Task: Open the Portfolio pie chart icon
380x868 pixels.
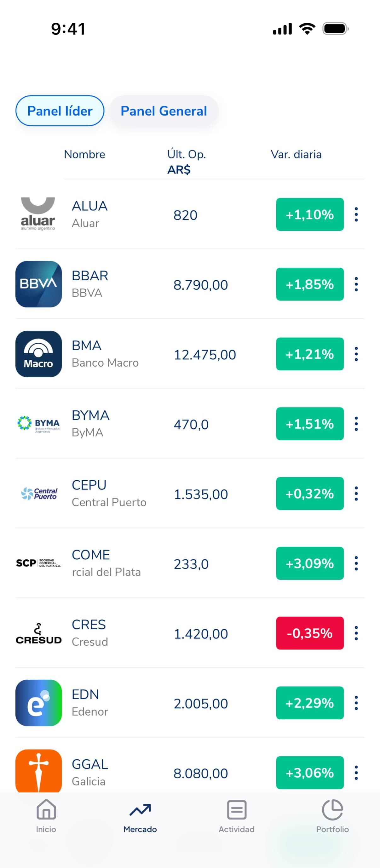Action: click(332, 809)
